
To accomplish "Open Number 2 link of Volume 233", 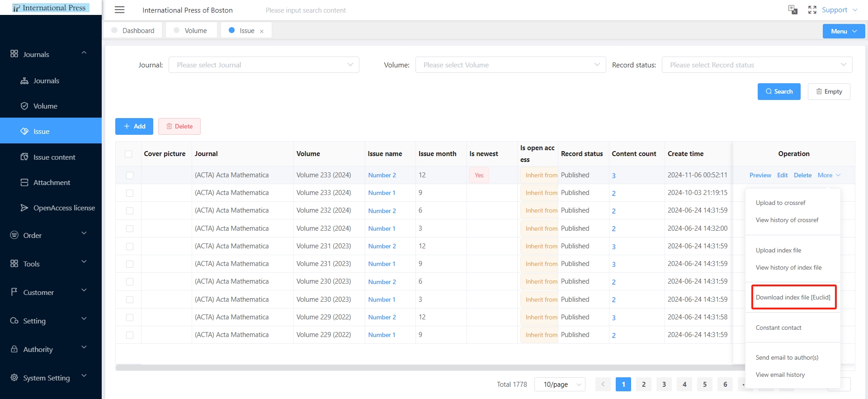I will 382,175.
